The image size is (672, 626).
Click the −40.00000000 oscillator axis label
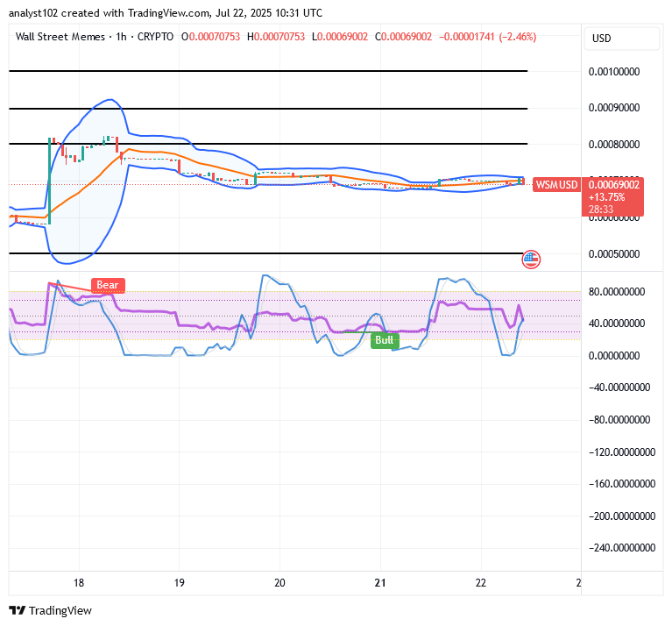pos(619,388)
